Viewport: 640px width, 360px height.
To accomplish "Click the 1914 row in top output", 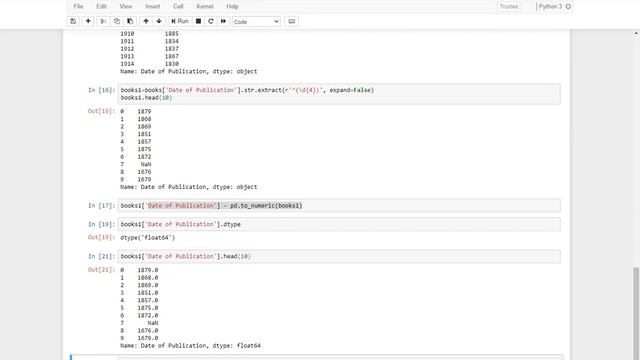I will 149,64.
